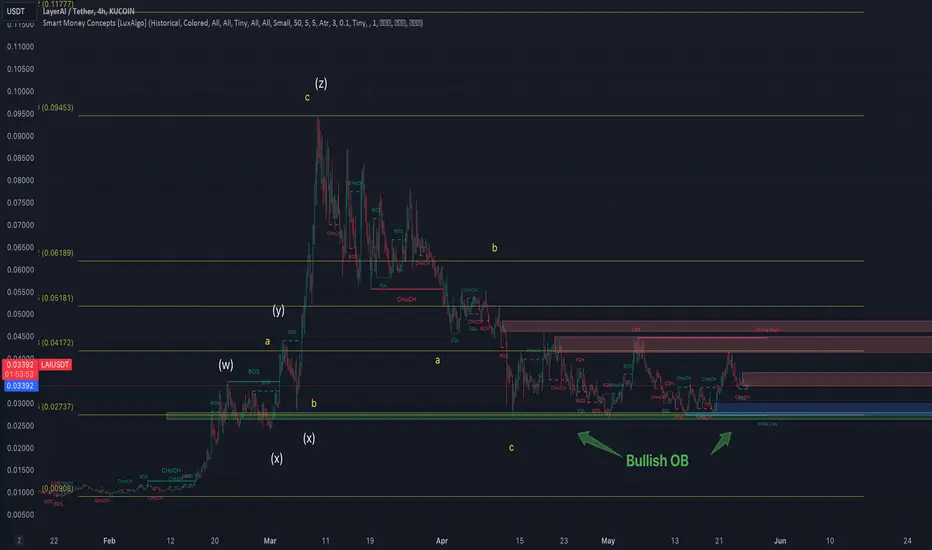Select the Smart Money Concepts [LuxAlgo] indicator legend
Image resolution: width=932 pixels, height=550 pixels.
tap(232, 23)
